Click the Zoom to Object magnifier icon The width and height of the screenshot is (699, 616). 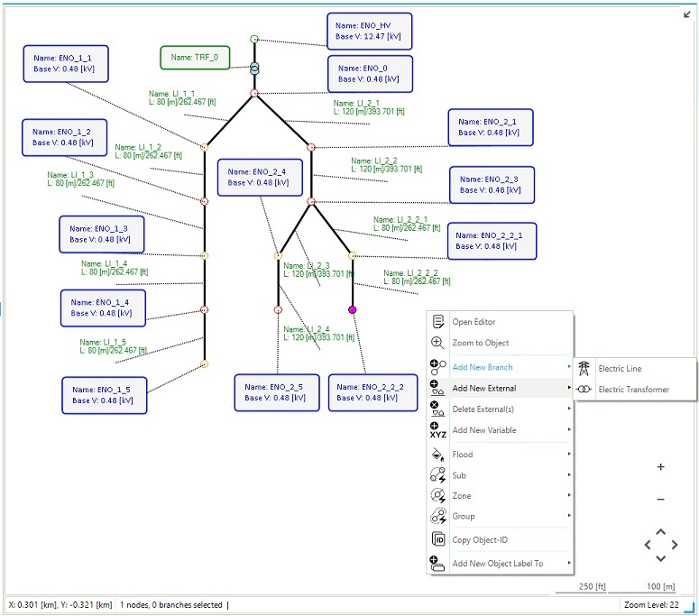(x=437, y=343)
